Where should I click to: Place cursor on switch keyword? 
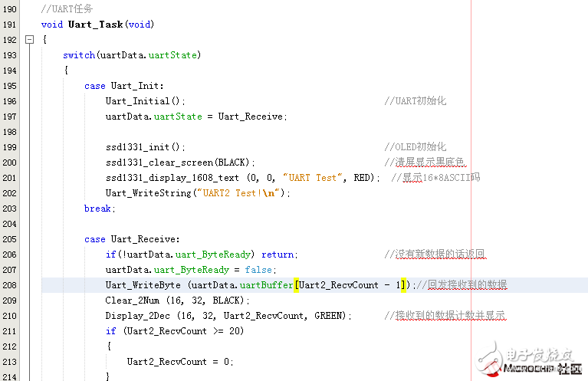coord(79,55)
